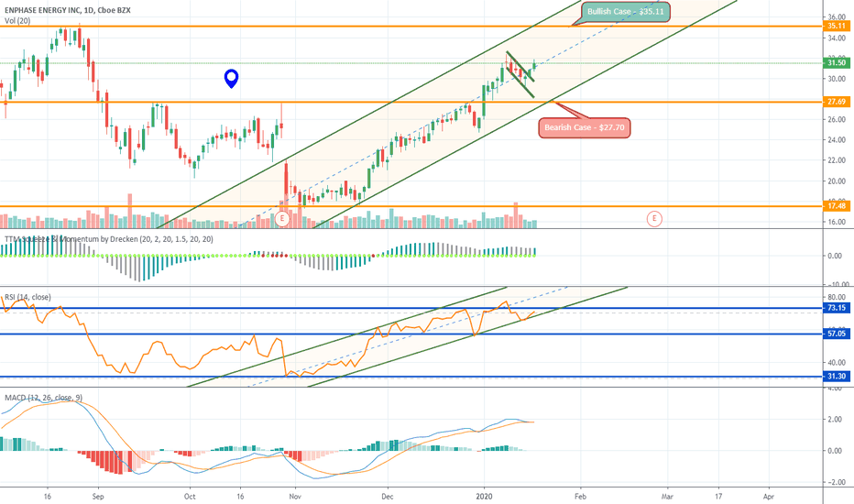Open the upcoming earnings E marker near February

[x=654, y=219]
